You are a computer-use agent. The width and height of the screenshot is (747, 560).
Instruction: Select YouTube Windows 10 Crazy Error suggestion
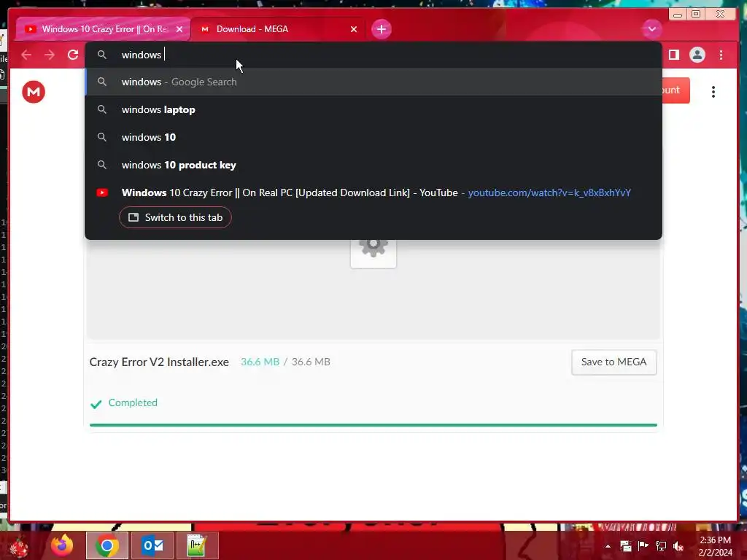(x=373, y=192)
